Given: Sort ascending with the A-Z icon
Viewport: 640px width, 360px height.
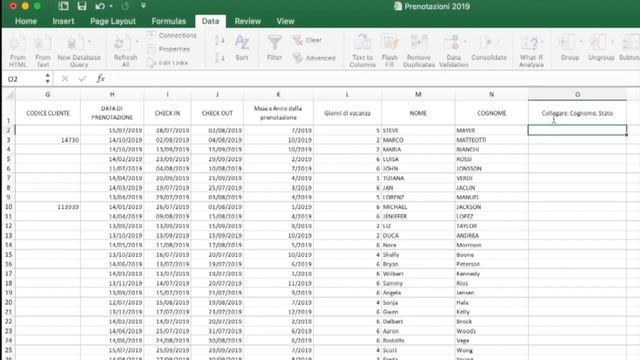Looking at the screenshot, I should [219, 40].
